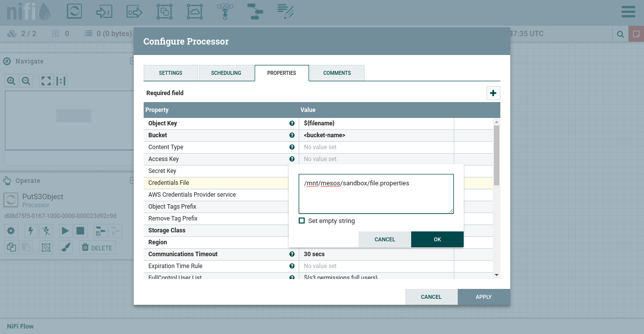Click the Template toolbar icon
Image resolution: width=644 pixels, height=334 pixels.
(255, 11)
